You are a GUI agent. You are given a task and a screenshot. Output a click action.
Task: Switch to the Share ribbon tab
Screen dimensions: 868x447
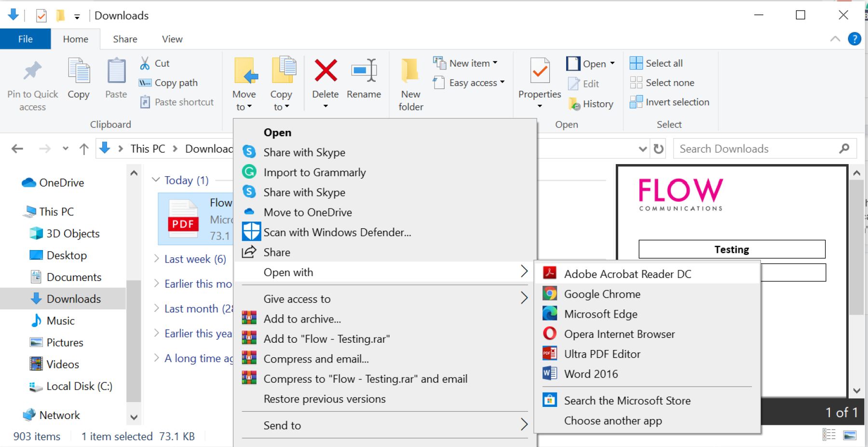(x=125, y=39)
